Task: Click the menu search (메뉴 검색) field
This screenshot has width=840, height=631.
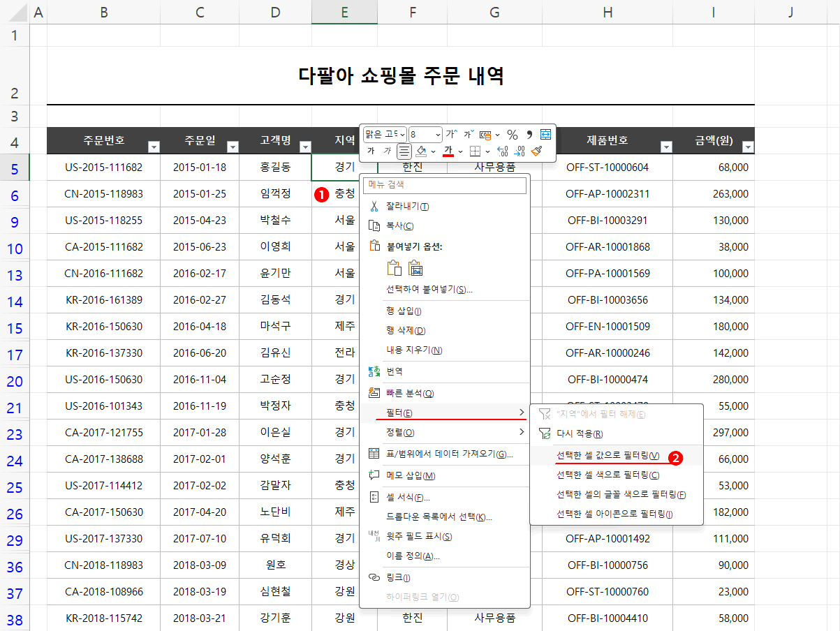Action: 445,185
